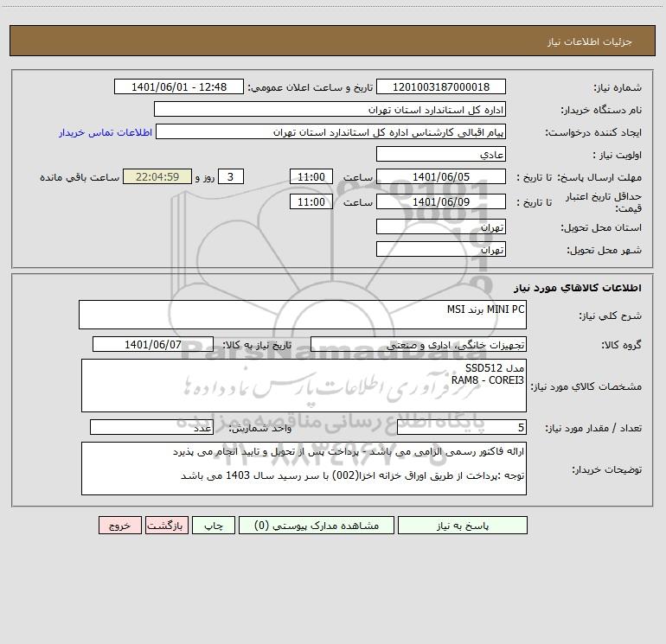Image resolution: width=666 pixels, height=644 pixels.
Task: Click the general description field MINI PC برند MSI
Action: [x=303, y=315]
